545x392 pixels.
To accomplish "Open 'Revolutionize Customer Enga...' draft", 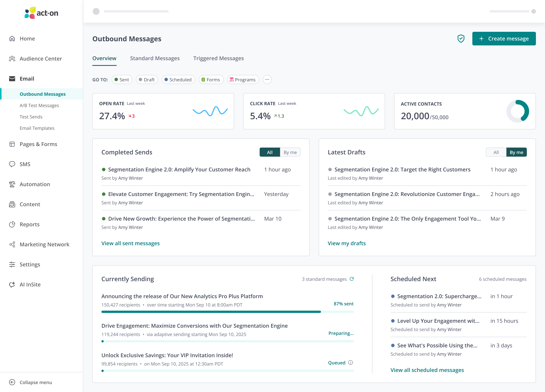I will point(407,194).
